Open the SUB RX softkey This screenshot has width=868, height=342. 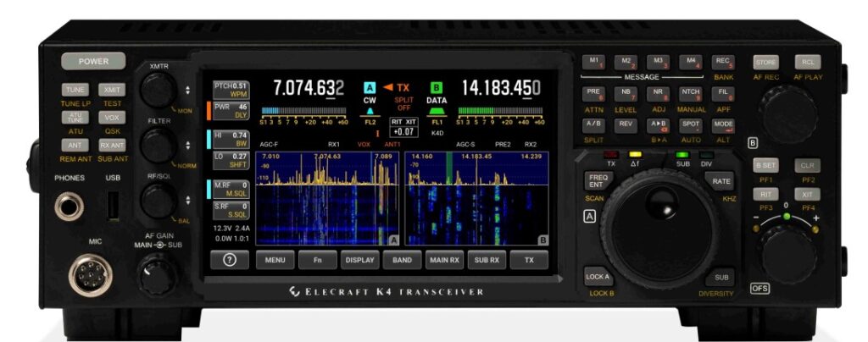tap(487, 260)
